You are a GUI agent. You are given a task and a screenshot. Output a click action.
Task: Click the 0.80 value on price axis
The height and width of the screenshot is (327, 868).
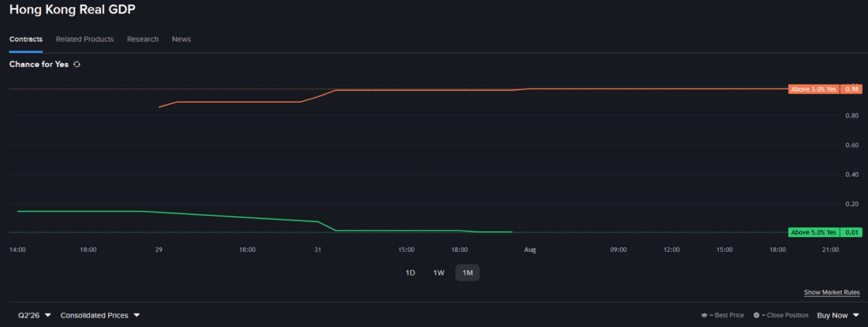click(851, 115)
